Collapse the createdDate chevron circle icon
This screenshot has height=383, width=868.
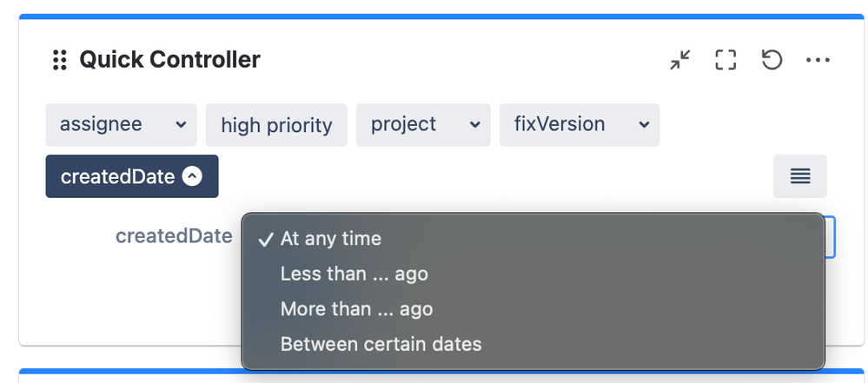tap(193, 177)
